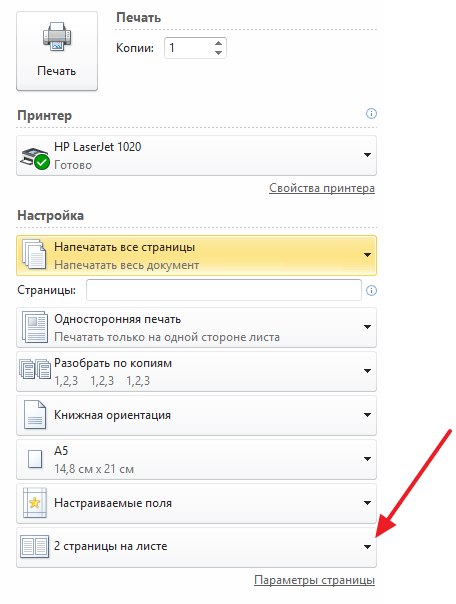Click the 2 страницы на листе layout icon
The height and width of the screenshot is (604, 456).
click(x=35, y=547)
